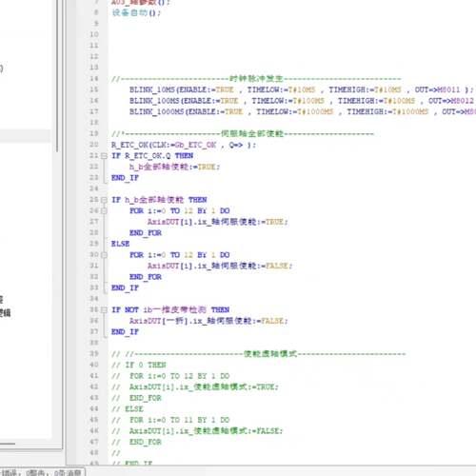
Task: Click line number 34 in the gutter
Action: coord(94,299)
